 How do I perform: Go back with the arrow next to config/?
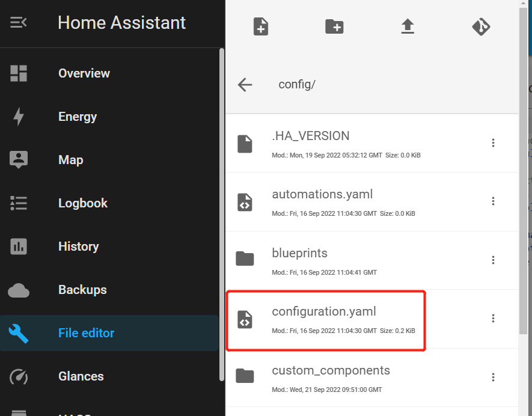[x=245, y=85]
